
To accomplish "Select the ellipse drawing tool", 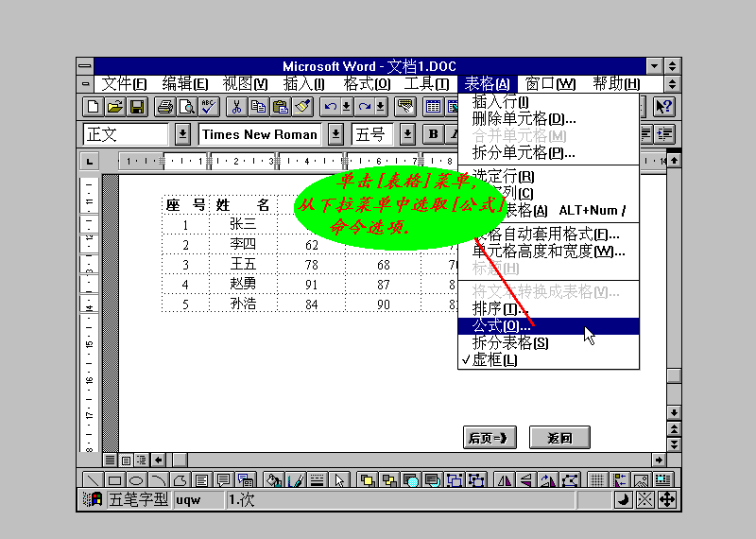I will pyautogui.click(x=135, y=479).
